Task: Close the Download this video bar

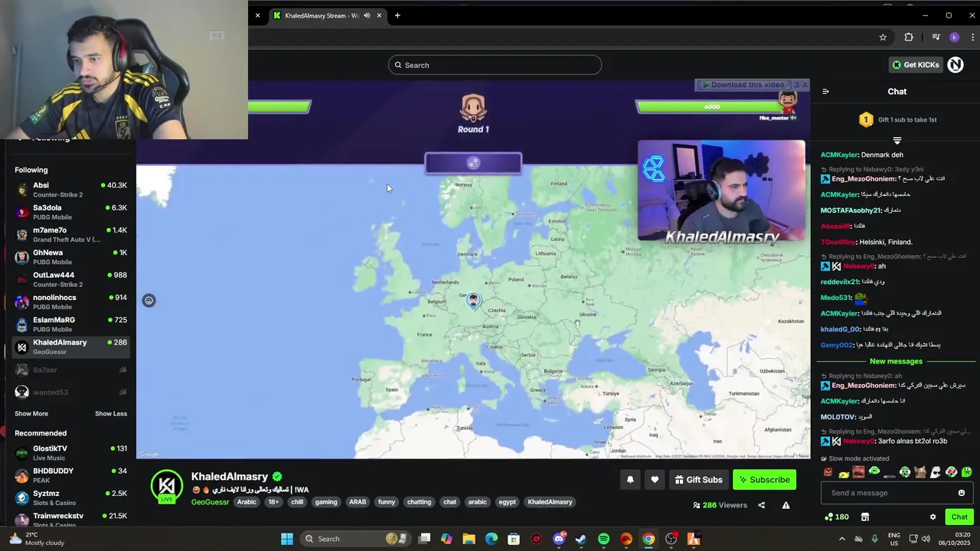Action: [804, 85]
